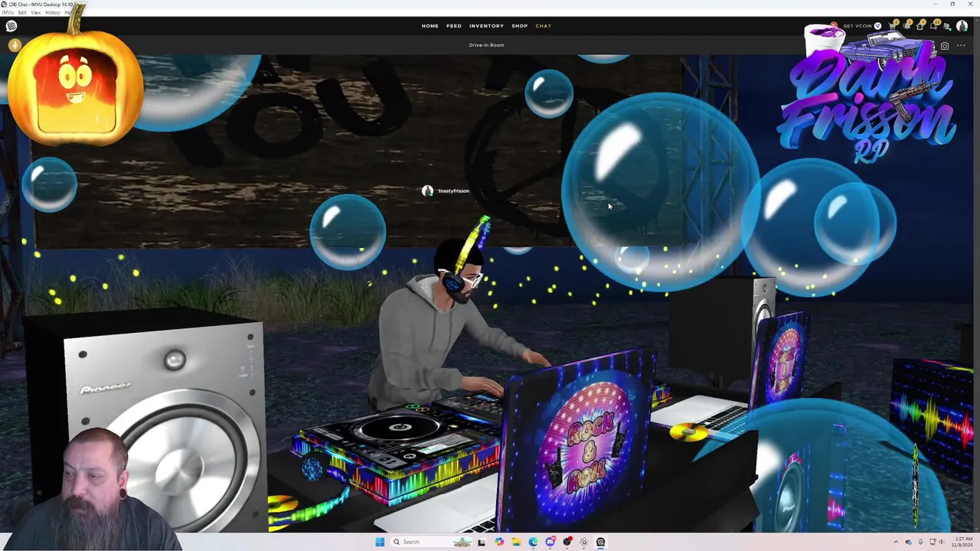Viewport: 980px width, 551px height.
Task: Switch to the SHOP tab
Action: click(519, 26)
